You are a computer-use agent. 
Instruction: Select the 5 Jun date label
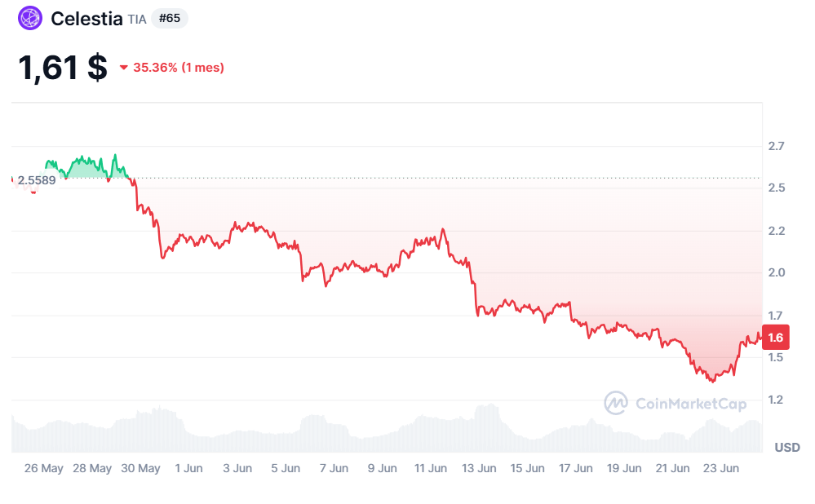pos(286,468)
